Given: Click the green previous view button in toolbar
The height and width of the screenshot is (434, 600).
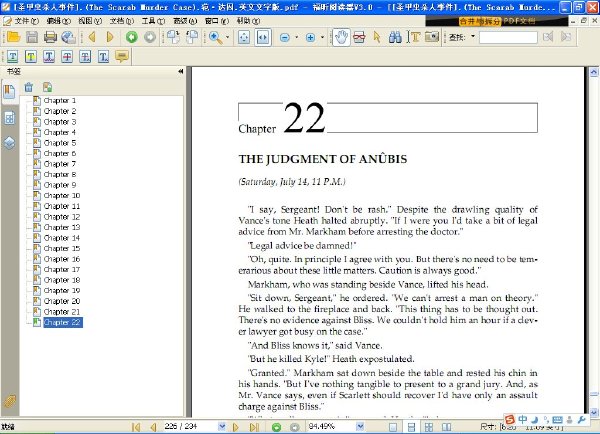Looking at the screenshot, I should pos(132,37).
